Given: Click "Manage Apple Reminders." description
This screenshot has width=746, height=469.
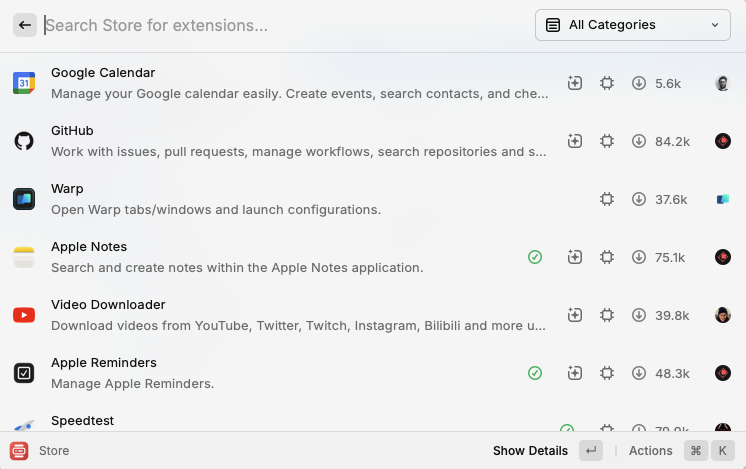Looking at the screenshot, I should 132,384.
